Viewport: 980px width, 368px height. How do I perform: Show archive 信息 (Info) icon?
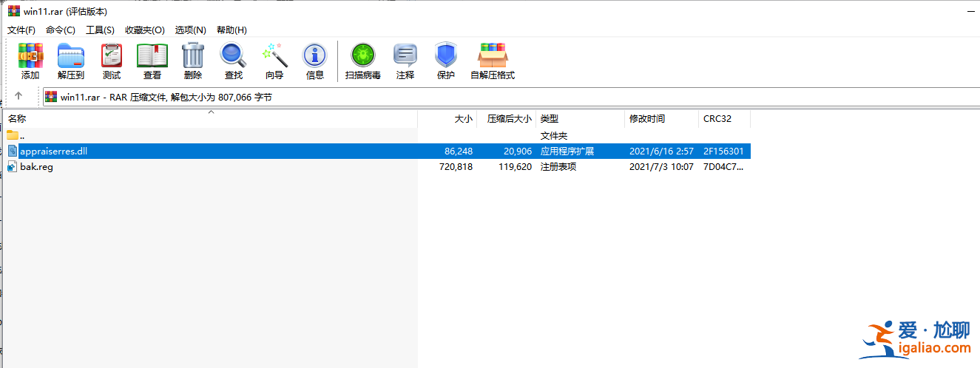coord(315,56)
